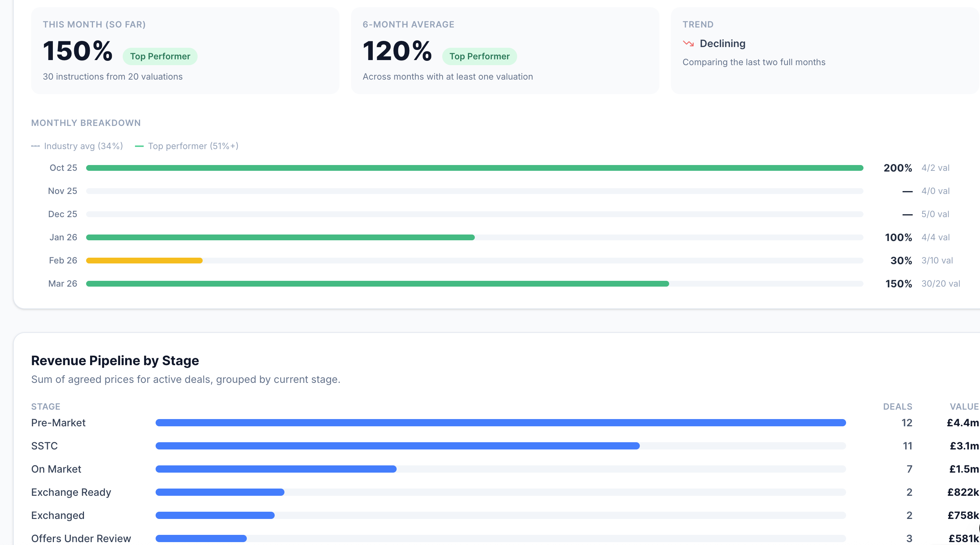This screenshot has height=545, width=980.
Task: Click the 4/2 val label for Oct 25
Action: point(935,168)
